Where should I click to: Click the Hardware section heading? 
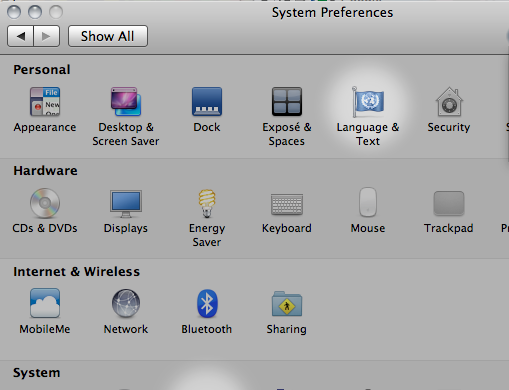click(x=45, y=171)
